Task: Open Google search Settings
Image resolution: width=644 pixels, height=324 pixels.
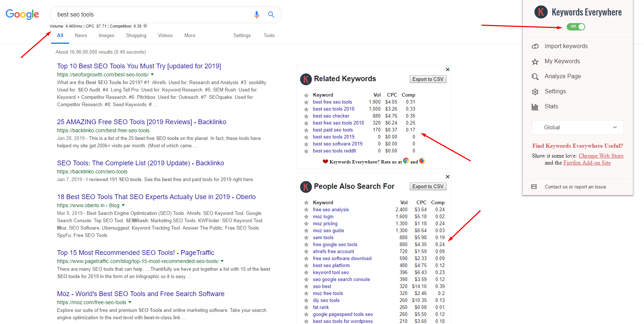Action: (x=242, y=36)
